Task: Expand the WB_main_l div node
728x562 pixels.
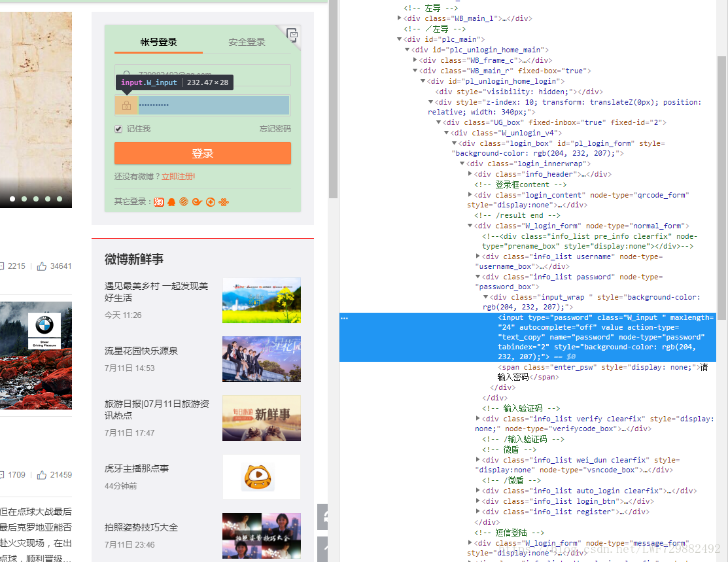Action: [x=400, y=18]
